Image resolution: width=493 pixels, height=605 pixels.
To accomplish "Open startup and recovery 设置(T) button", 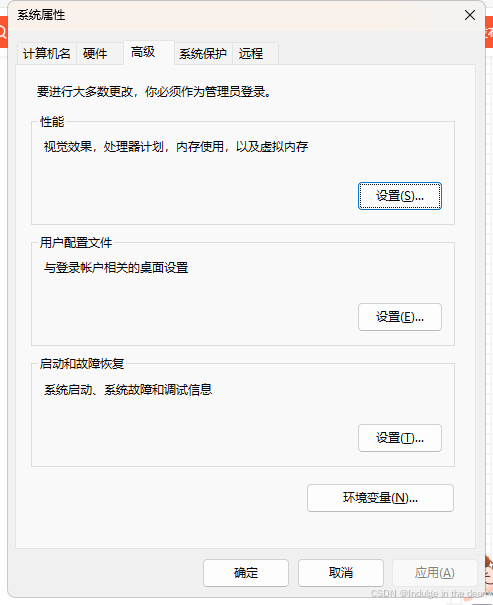I will tap(400, 438).
